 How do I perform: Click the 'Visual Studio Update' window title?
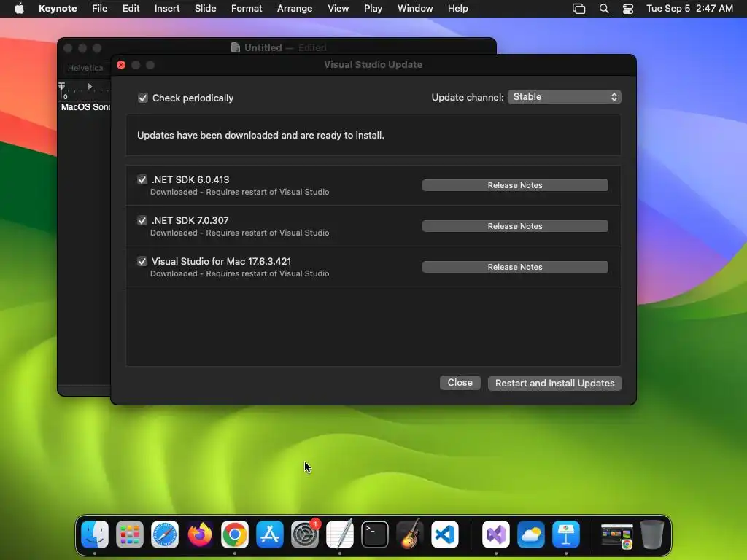pyautogui.click(x=373, y=65)
